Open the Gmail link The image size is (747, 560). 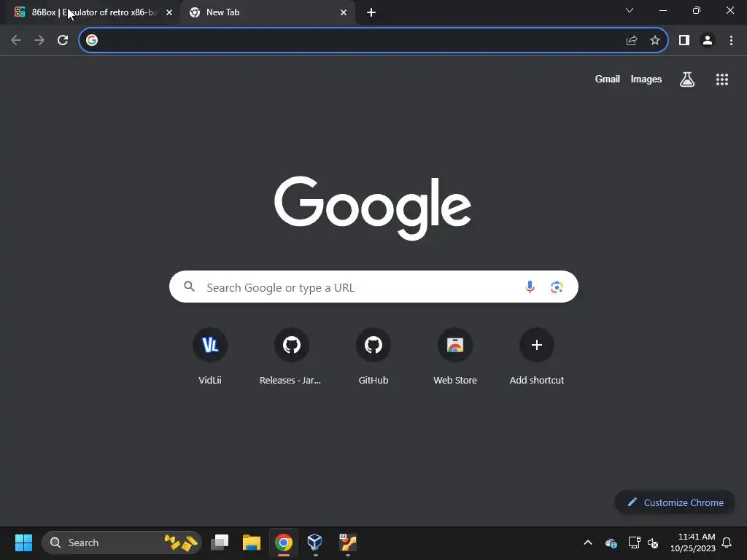click(x=608, y=79)
